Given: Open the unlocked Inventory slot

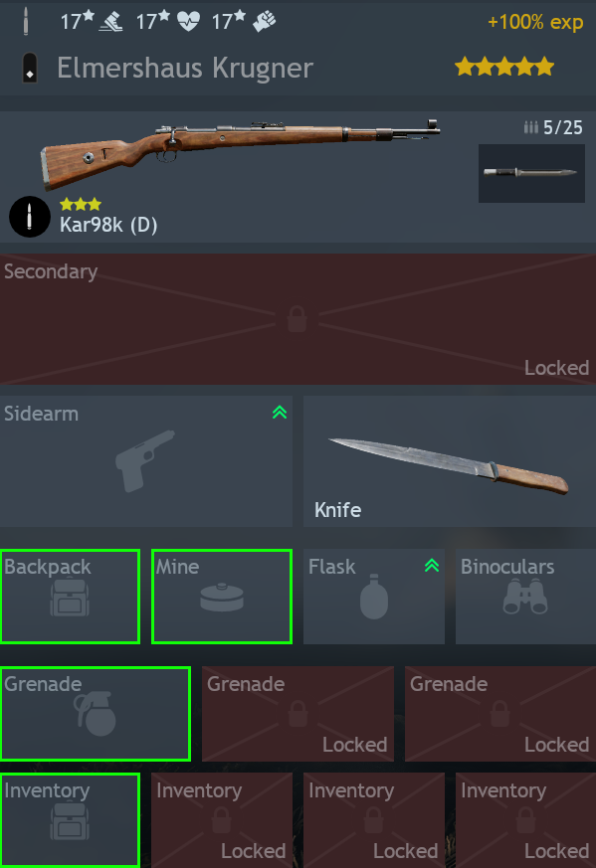Looking at the screenshot, I should (x=70, y=820).
